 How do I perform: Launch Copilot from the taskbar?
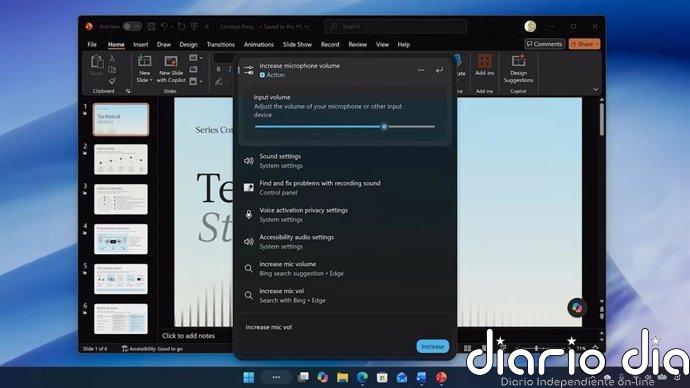pyautogui.click(x=323, y=377)
